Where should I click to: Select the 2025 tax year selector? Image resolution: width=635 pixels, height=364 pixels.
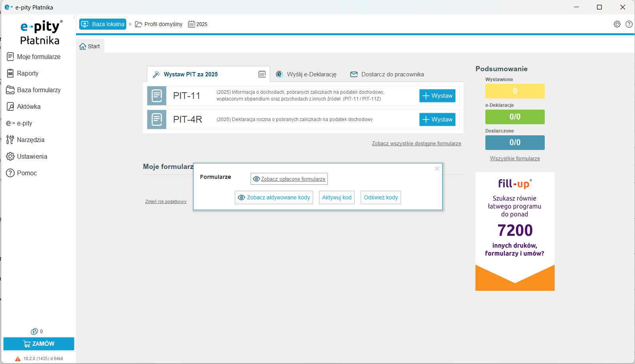(x=198, y=24)
